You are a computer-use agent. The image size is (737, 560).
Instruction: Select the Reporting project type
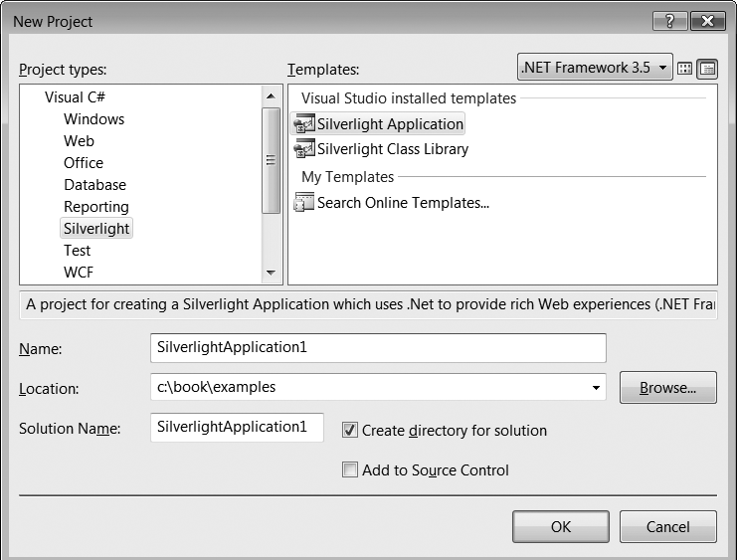[x=96, y=207]
